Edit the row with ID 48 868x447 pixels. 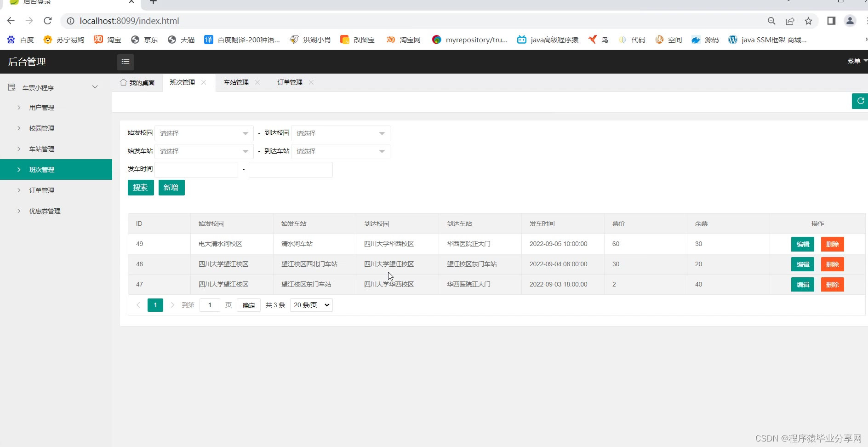[803, 264]
